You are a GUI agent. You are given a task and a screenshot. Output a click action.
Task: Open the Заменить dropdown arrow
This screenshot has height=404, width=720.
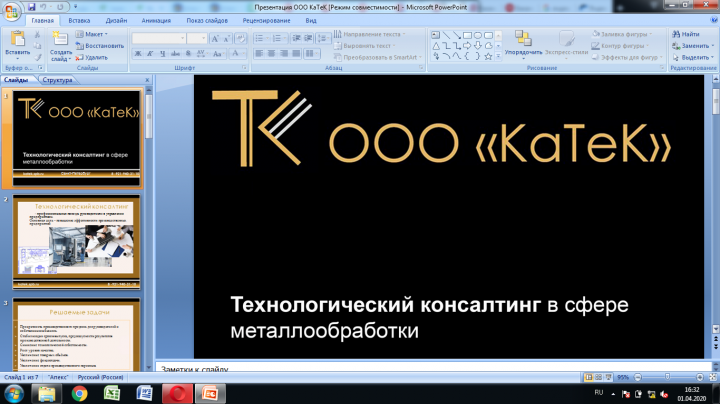pos(713,46)
